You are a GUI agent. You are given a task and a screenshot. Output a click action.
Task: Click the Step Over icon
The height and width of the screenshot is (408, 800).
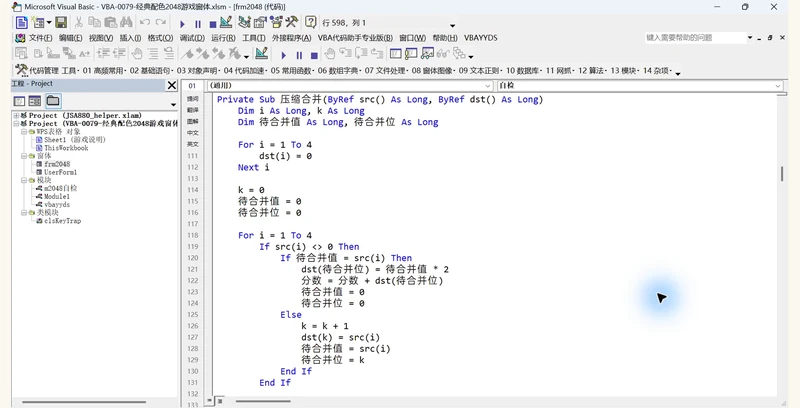361,53
